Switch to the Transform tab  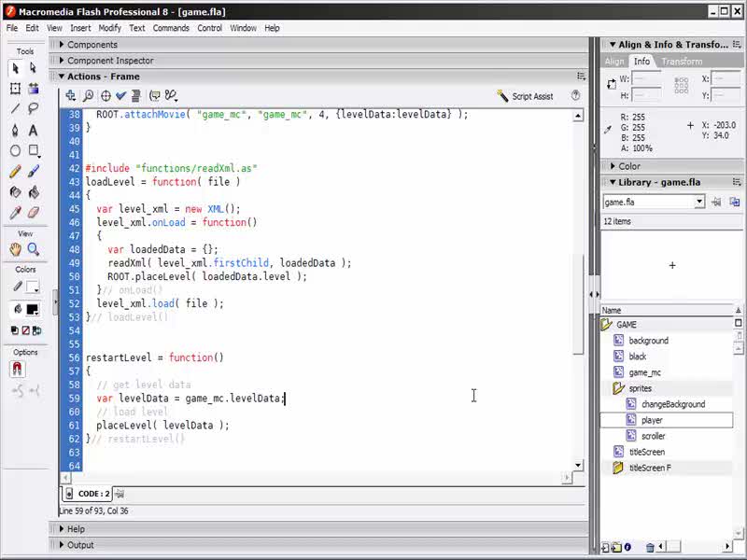682,62
